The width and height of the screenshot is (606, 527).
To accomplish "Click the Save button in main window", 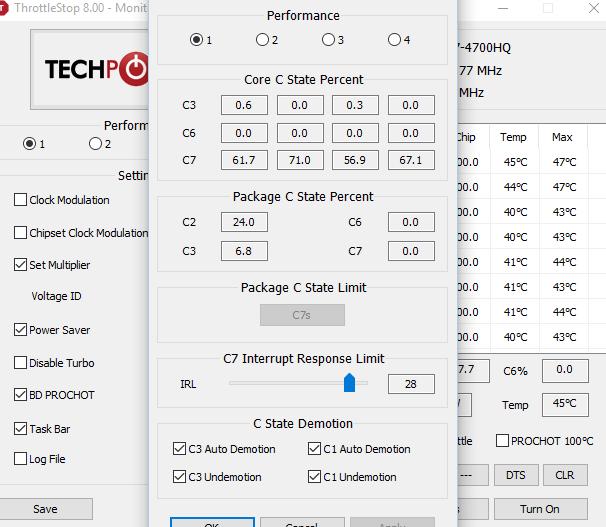I will pyautogui.click(x=46, y=509).
